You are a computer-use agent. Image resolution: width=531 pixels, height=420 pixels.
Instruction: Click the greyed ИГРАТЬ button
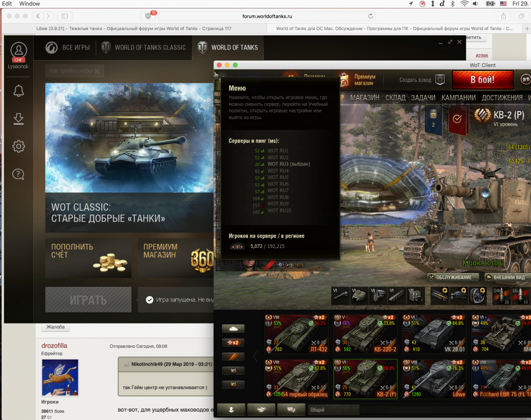pos(88,300)
